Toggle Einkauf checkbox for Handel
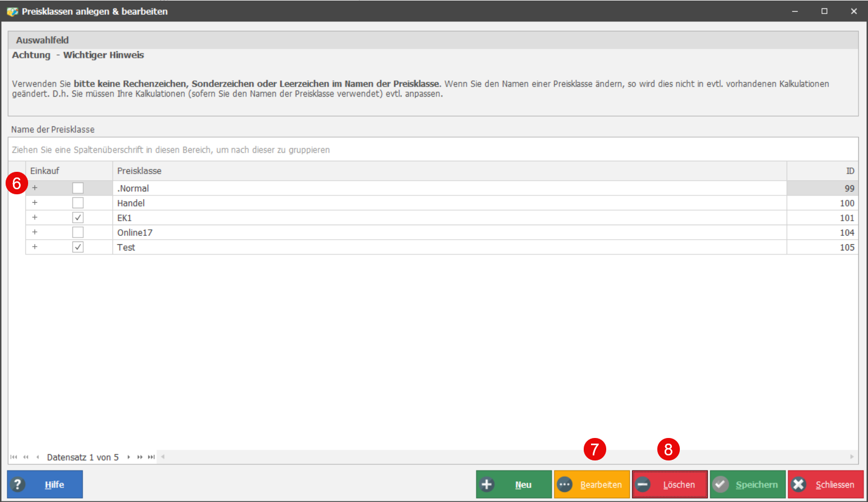The height and width of the screenshot is (502, 868). pos(78,203)
